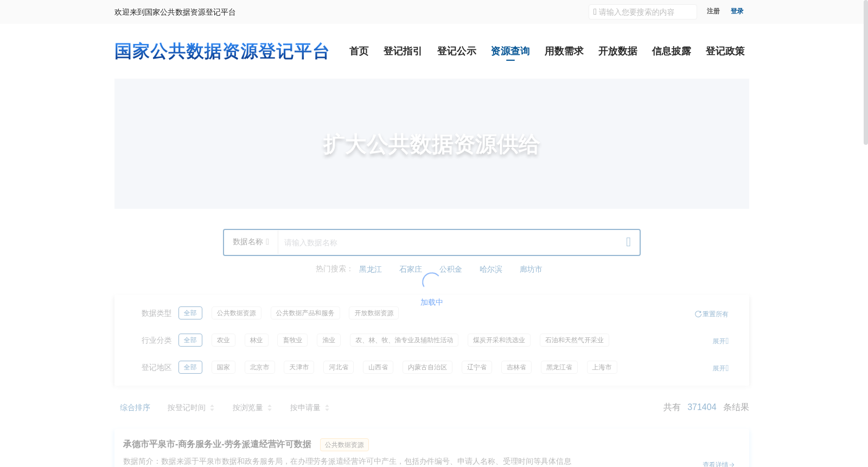Expand the 登记地区 filter row
The width and height of the screenshot is (868, 467).
pyautogui.click(x=720, y=368)
